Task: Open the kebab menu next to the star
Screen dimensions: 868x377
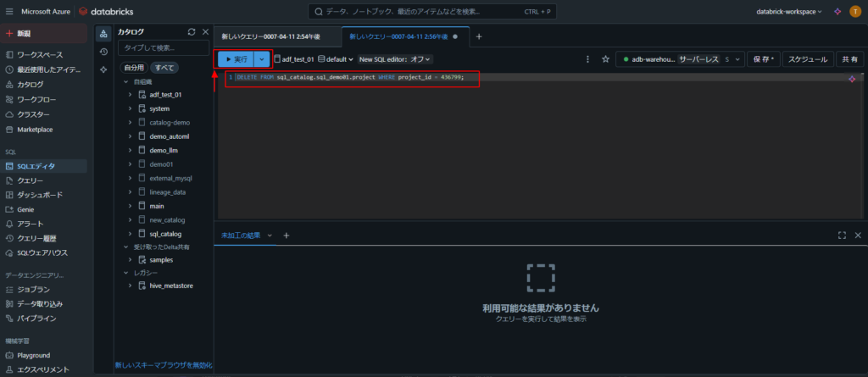Action: (587, 59)
